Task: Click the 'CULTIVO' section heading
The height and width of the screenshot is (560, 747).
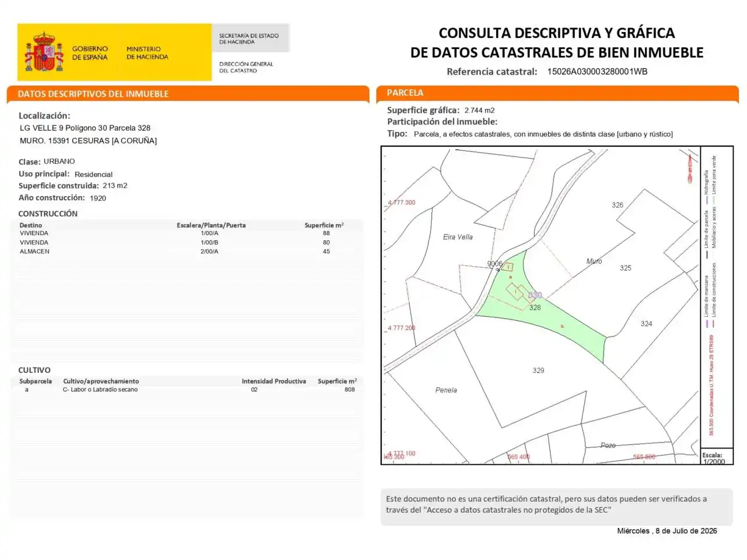Action: tap(34, 370)
